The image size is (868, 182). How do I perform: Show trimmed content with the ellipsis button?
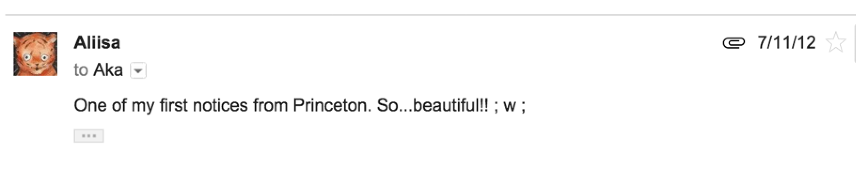pos(88,136)
